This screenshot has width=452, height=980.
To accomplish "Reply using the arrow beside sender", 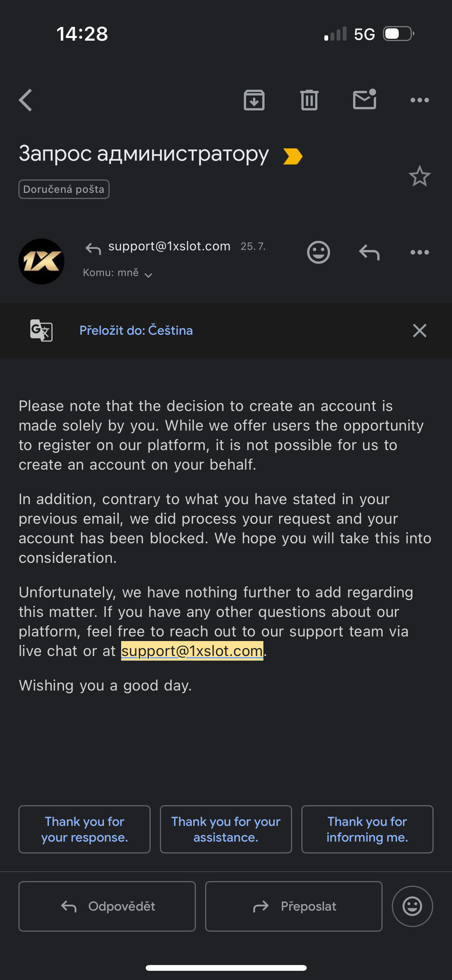I will (369, 252).
